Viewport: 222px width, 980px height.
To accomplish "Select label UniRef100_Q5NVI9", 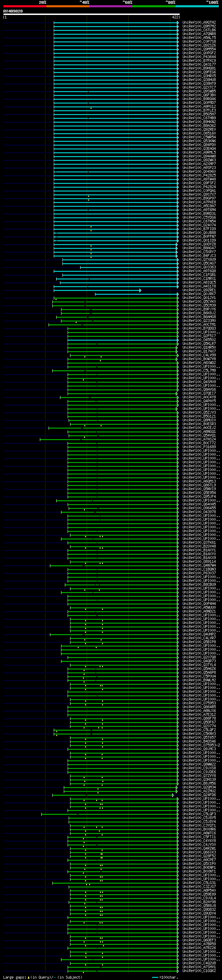I will (199, 489).
